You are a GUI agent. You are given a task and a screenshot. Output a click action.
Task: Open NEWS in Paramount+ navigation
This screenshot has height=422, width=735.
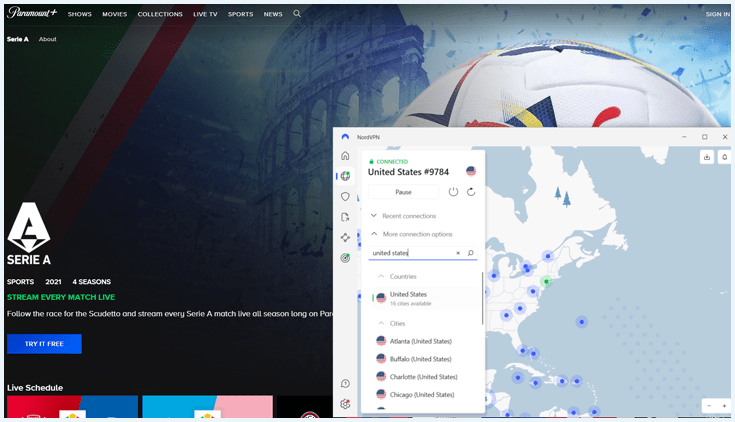point(273,14)
